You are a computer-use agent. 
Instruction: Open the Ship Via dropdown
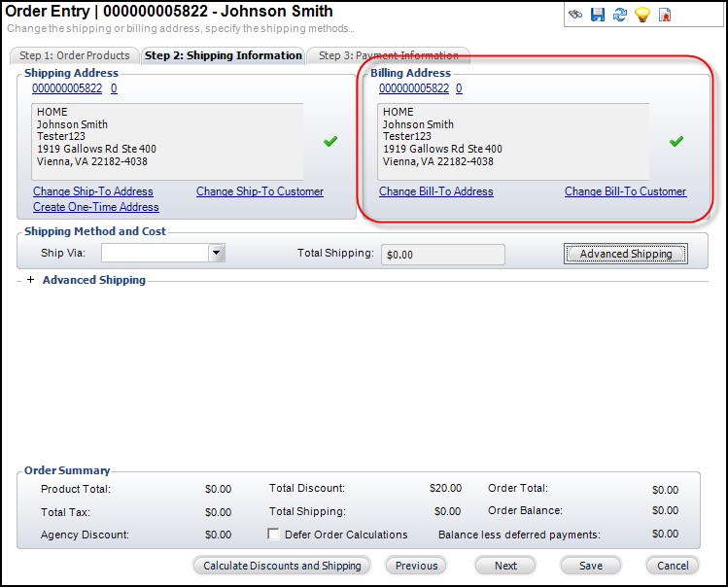click(217, 253)
